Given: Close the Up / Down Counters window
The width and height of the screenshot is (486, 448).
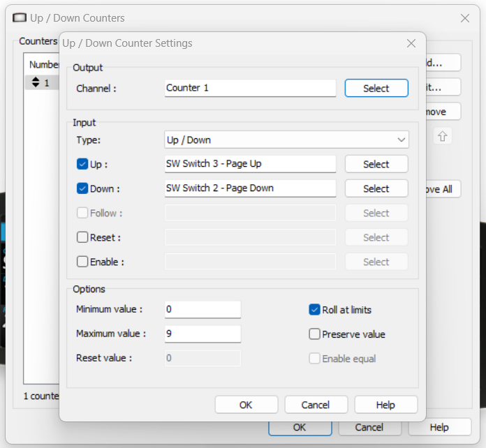Looking at the screenshot, I should (464, 17).
